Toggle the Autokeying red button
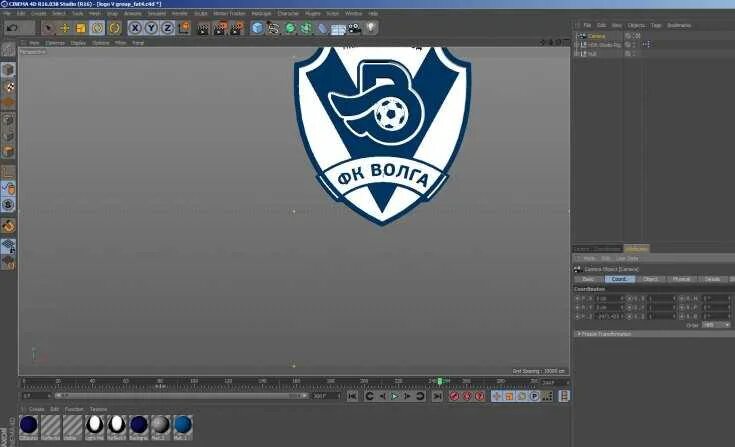 click(466, 396)
